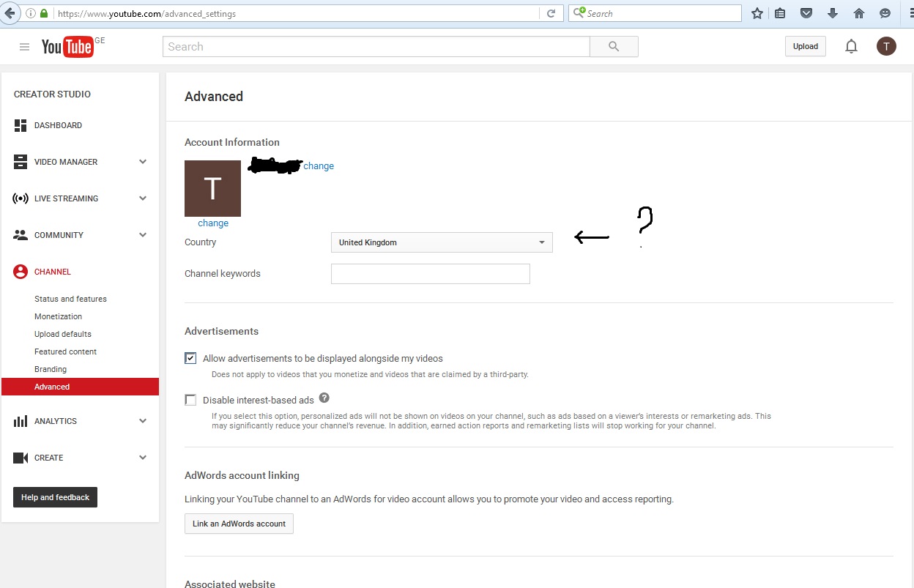Open Monetization settings
This screenshot has height=588, width=914.
[x=58, y=316]
